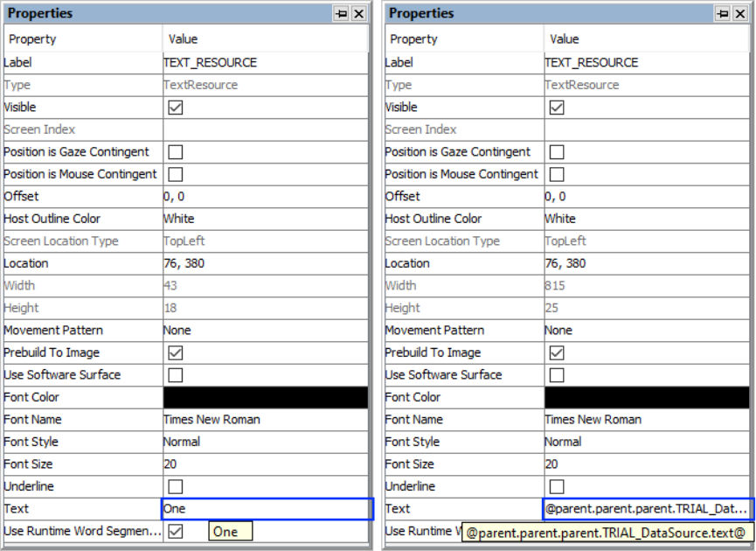Open Font Style 'Normal' in right panel
Image resolution: width=756 pixels, height=551 pixels.
point(647,442)
